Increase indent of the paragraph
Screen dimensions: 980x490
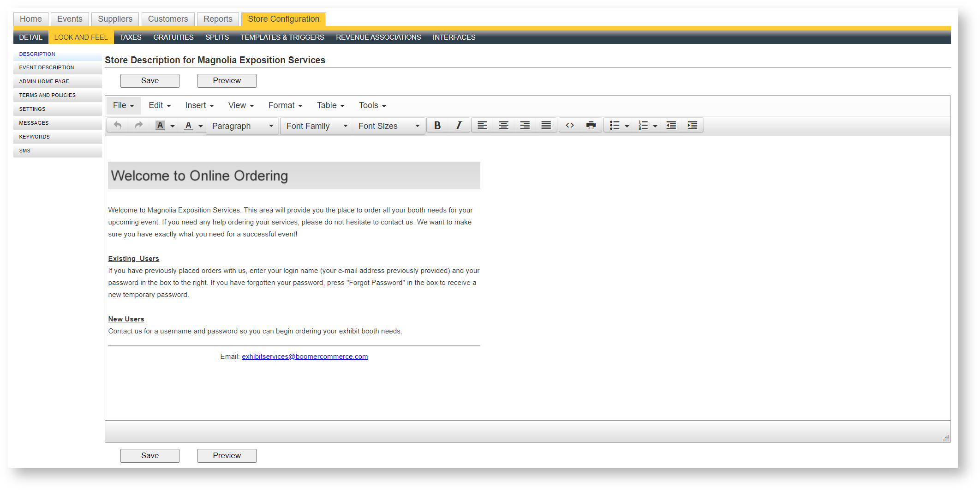692,126
